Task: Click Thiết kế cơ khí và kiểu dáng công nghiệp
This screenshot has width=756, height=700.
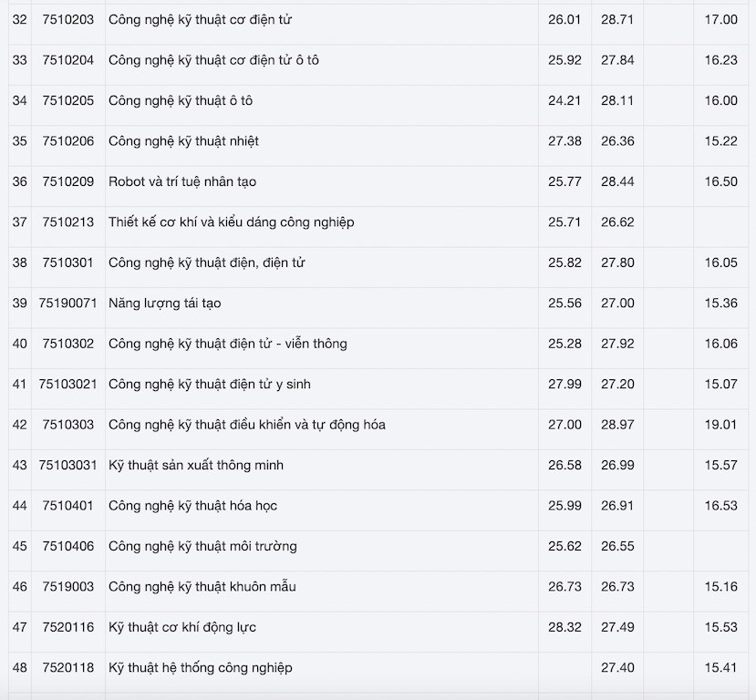Action: click(x=232, y=222)
